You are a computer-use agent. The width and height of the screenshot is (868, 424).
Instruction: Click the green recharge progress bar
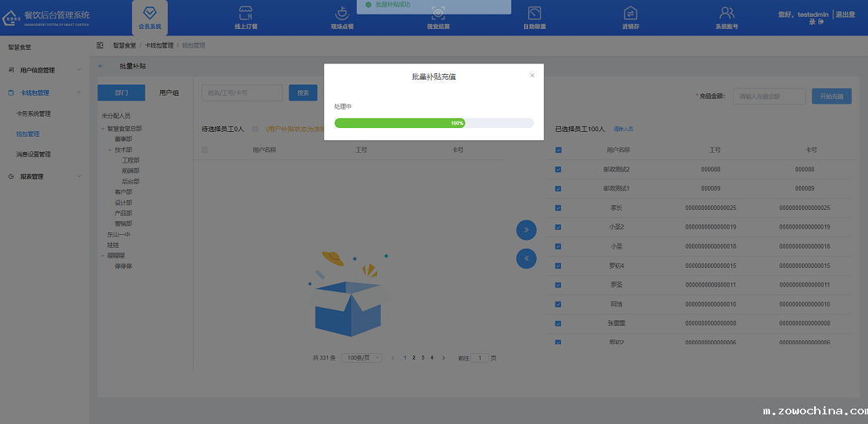click(400, 123)
